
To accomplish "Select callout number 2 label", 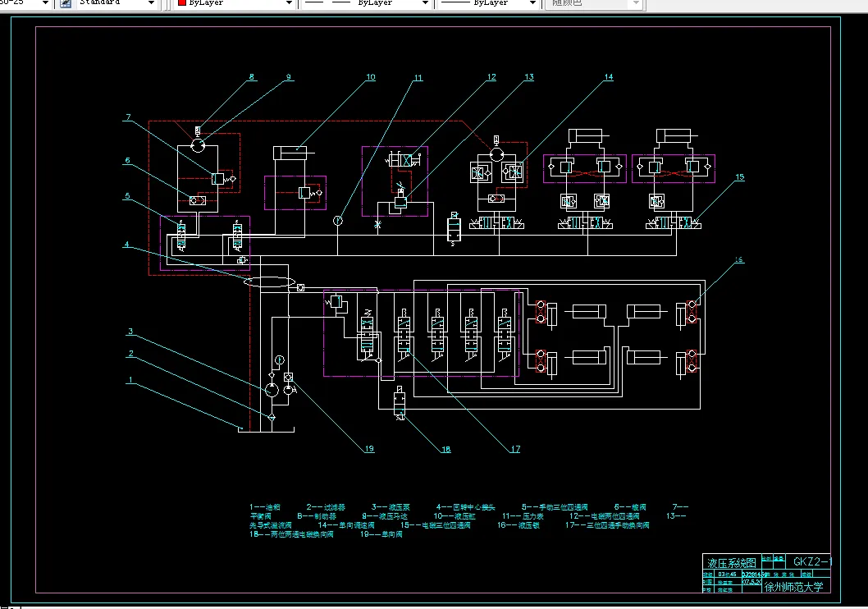I will pos(130,353).
